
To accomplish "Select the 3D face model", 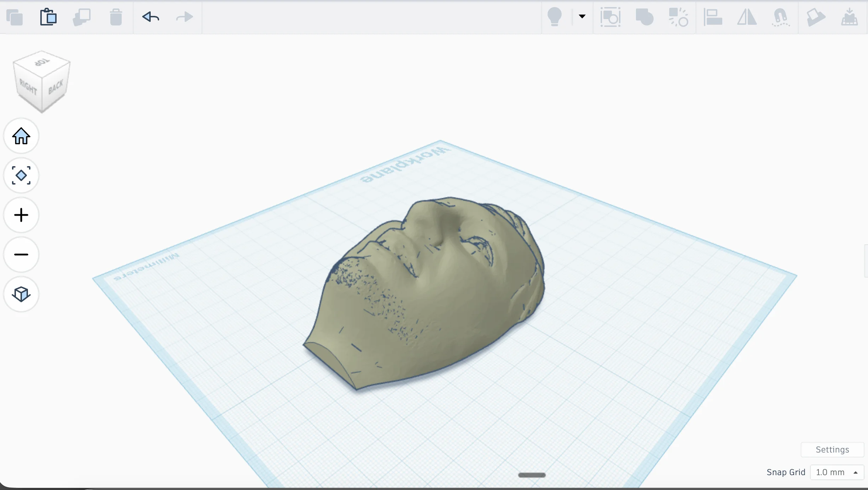I will [x=424, y=293].
